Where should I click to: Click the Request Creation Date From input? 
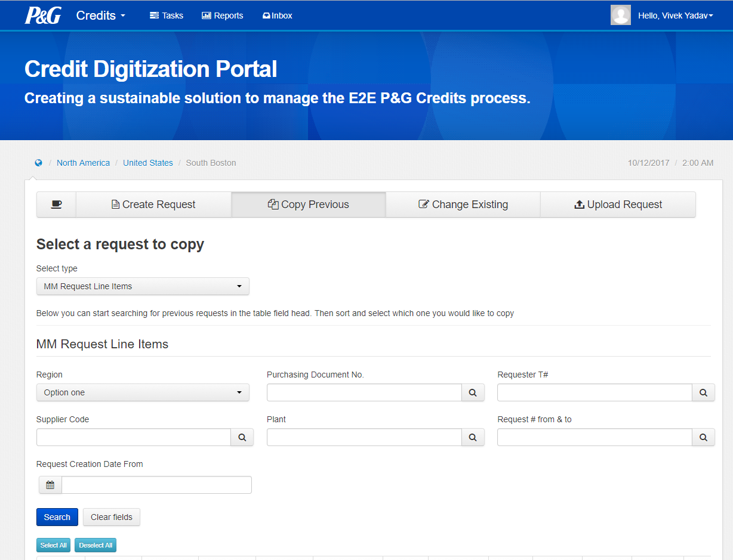tap(156, 485)
